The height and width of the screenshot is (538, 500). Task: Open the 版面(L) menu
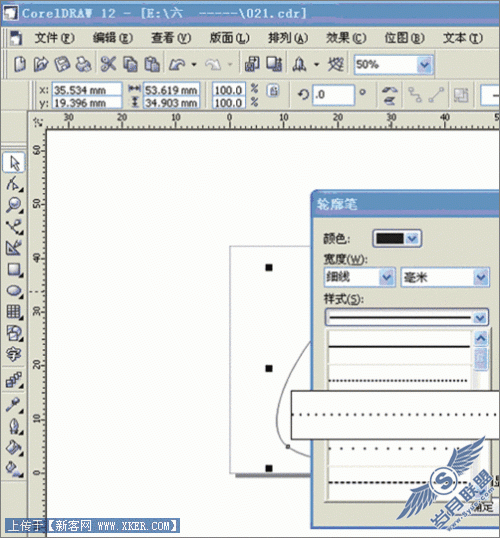click(x=229, y=38)
